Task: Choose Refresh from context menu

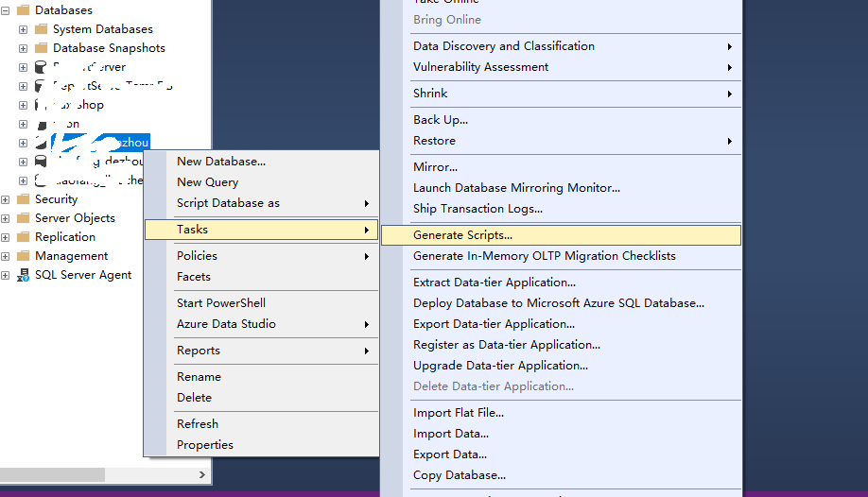Action: coord(261,424)
